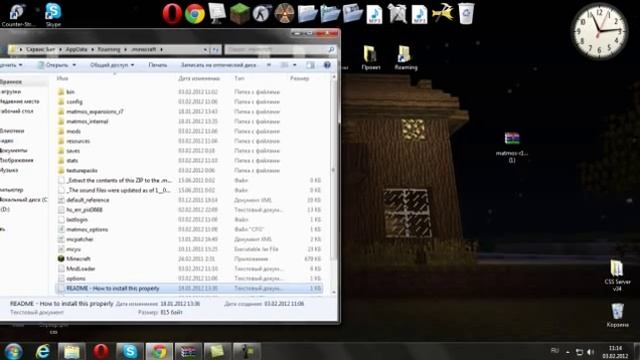Image resolution: width=640 pixels, height=360 pixels.
Task: Click Записать на оптический диск
Action: tap(219, 65)
